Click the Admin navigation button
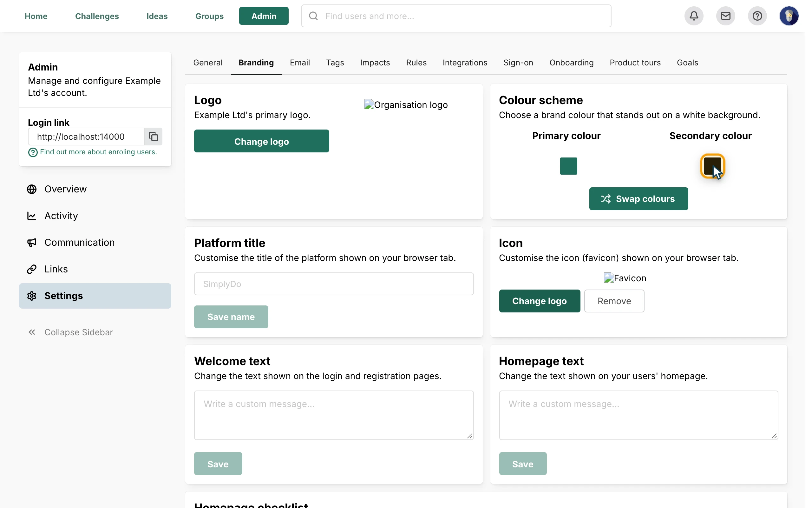 tap(264, 16)
